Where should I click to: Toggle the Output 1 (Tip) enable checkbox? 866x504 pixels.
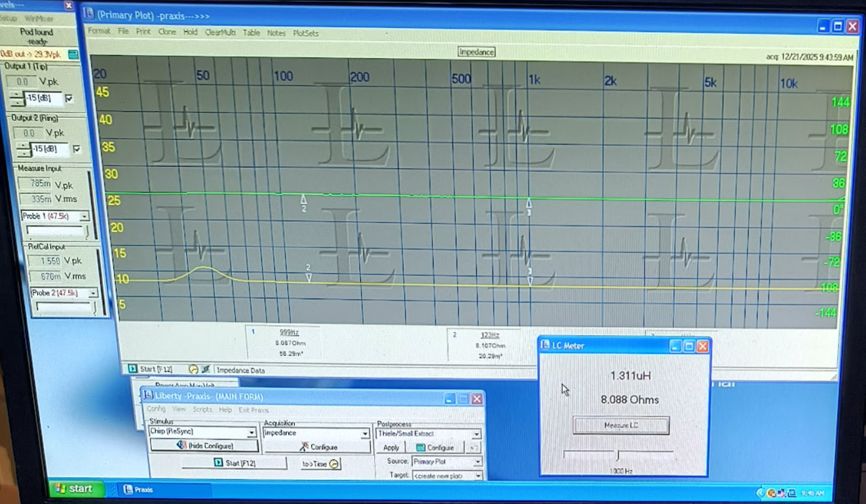[x=69, y=99]
